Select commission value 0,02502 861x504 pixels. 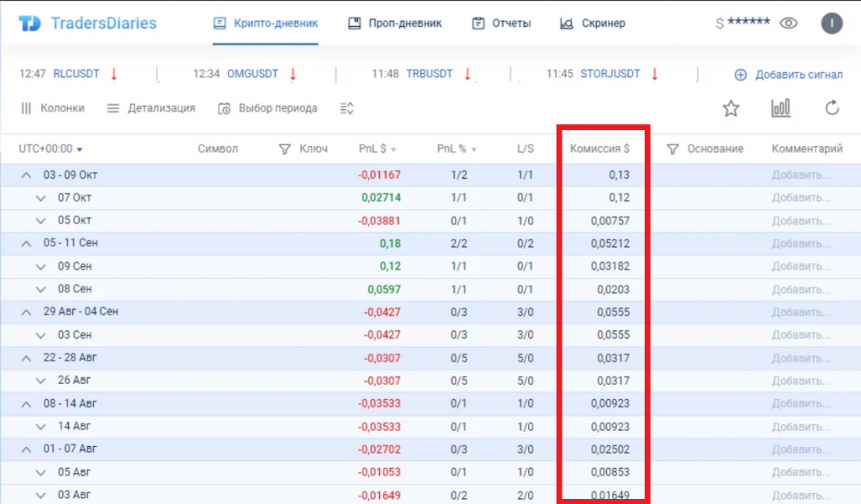coord(610,449)
